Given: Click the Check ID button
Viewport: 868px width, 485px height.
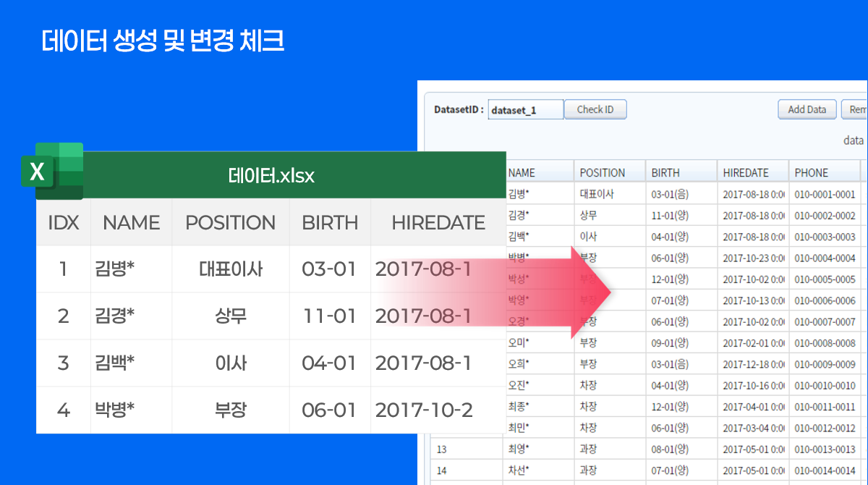Looking at the screenshot, I should coord(595,109).
